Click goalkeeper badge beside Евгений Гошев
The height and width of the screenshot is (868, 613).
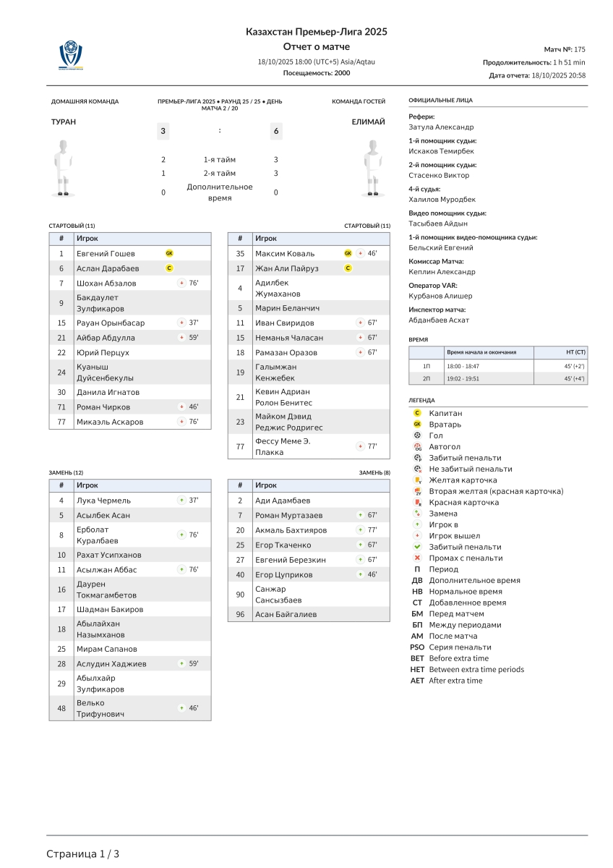pos(169,253)
